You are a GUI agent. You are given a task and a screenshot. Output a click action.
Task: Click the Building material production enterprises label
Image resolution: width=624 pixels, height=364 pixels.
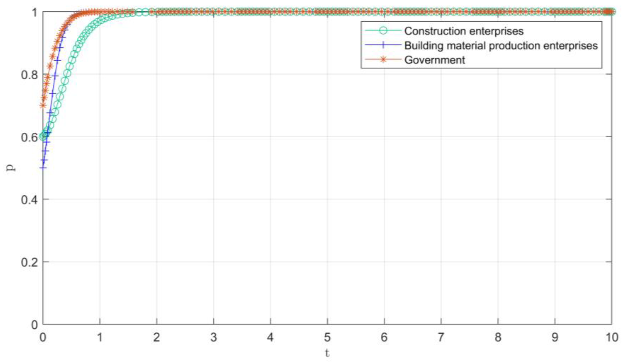(501, 45)
